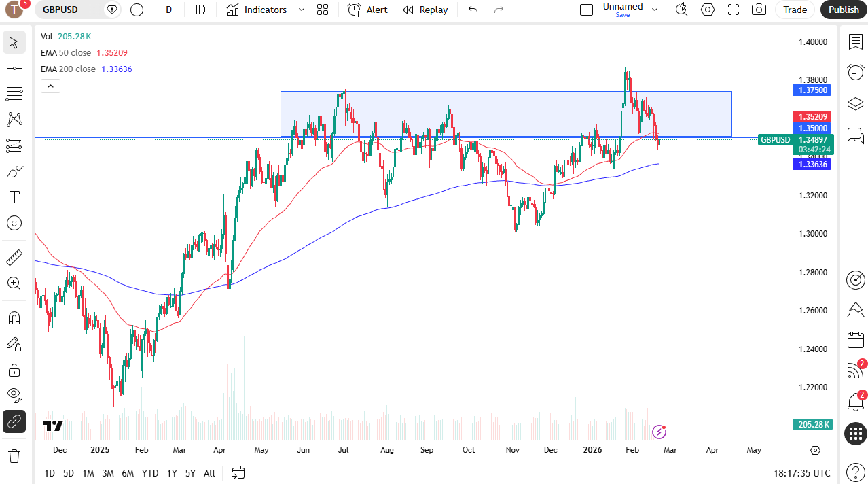
Task: Toggle the link drawings tool
Action: (x=14, y=421)
